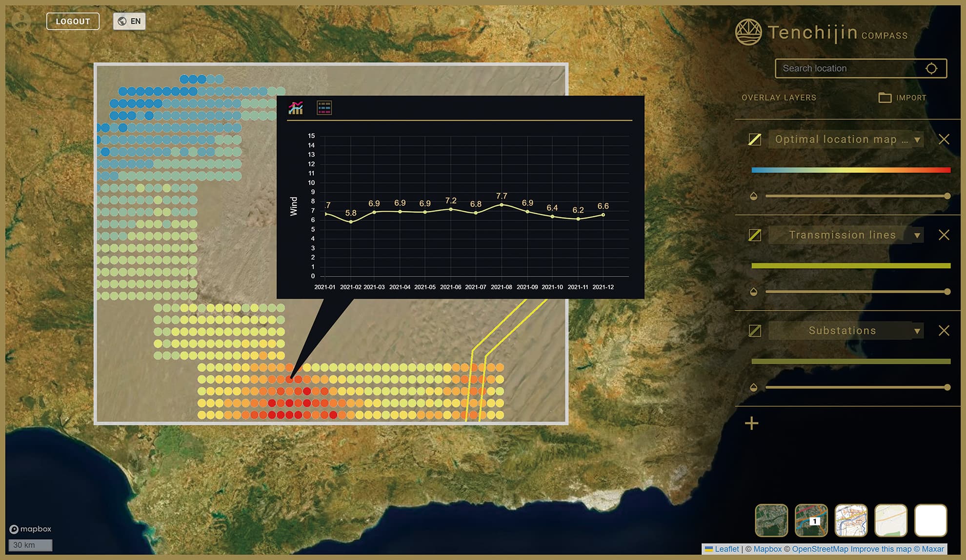966x560 pixels.
Task: Toggle Optimal location map layer visibility
Action: pyautogui.click(x=755, y=140)
